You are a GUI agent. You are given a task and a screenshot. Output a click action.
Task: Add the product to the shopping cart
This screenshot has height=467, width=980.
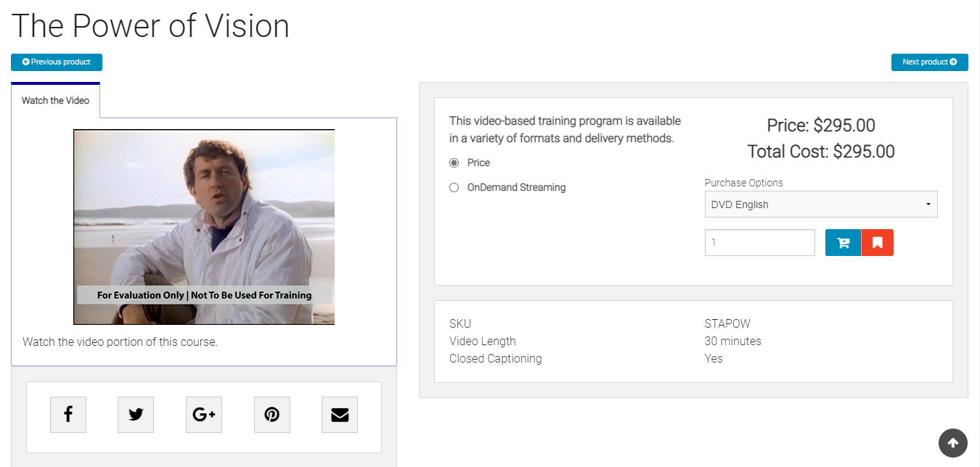pos(843,243)
